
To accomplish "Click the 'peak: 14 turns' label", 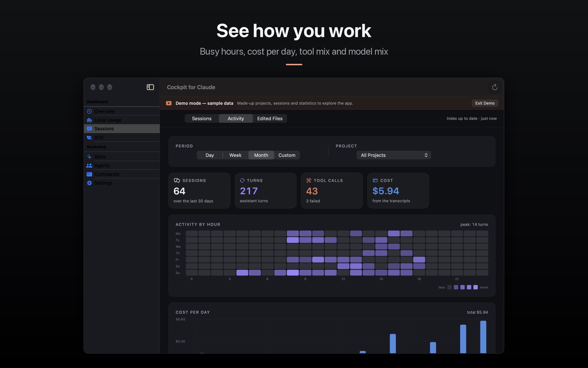I will [474, 224].
